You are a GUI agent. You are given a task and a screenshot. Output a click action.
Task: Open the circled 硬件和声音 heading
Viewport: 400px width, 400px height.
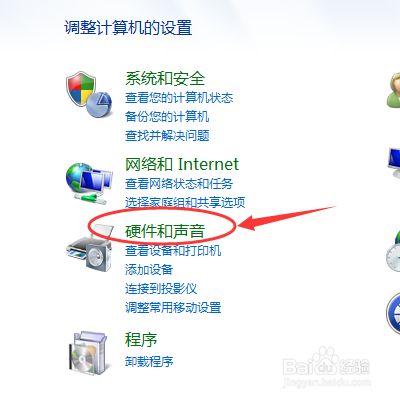click(x=165, y=231)
